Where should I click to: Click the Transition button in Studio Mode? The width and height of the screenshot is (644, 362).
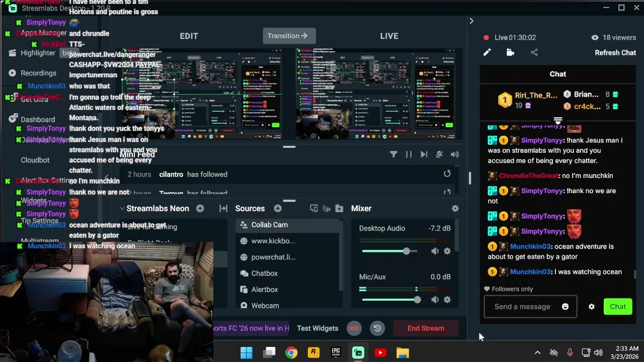coord(288,36)
